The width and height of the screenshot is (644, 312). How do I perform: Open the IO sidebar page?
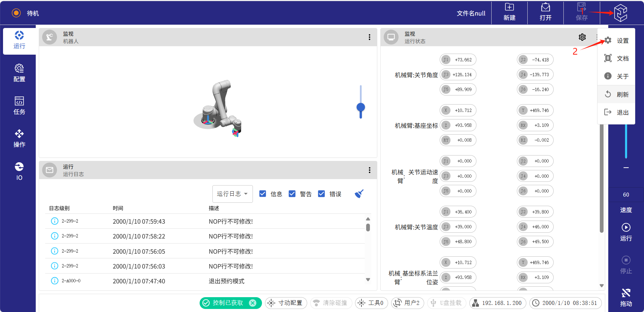pyautogui.click(x=19, y=171)
